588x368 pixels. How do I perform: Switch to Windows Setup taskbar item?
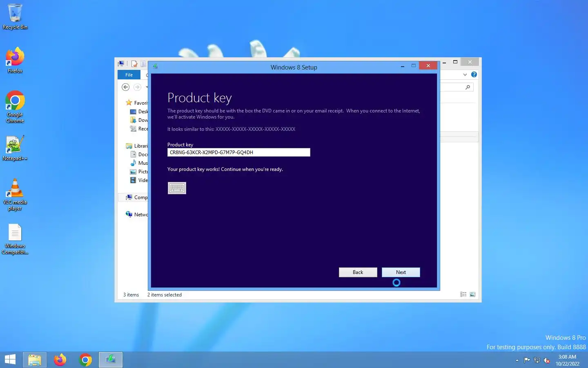111,360
